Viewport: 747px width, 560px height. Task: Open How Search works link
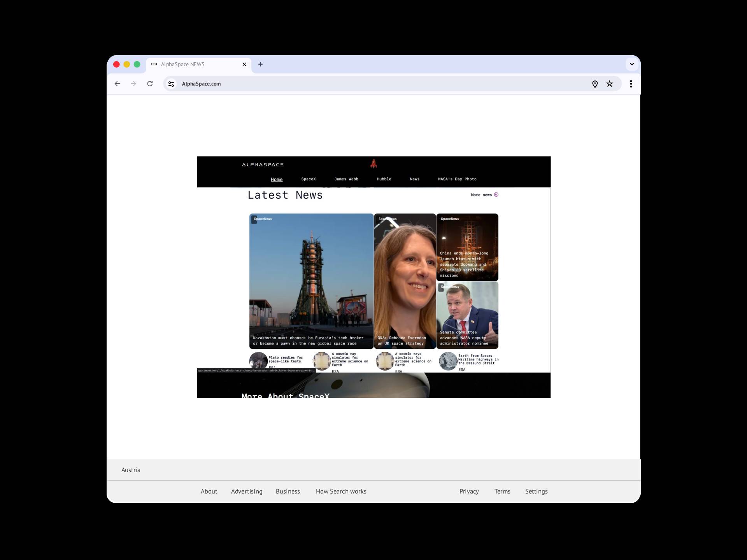click(341, 491)
